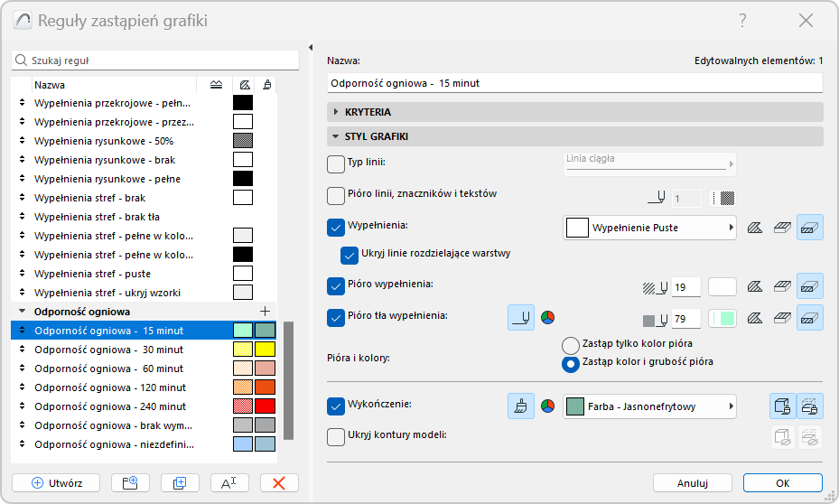Uncheck the Pióro wypełnienia checkbox

point(335,286)
